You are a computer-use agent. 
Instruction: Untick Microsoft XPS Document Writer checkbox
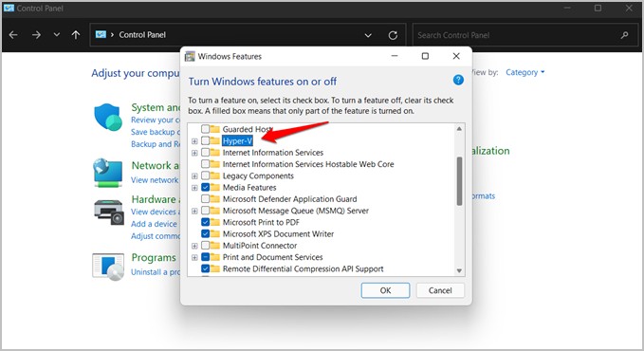206,234
